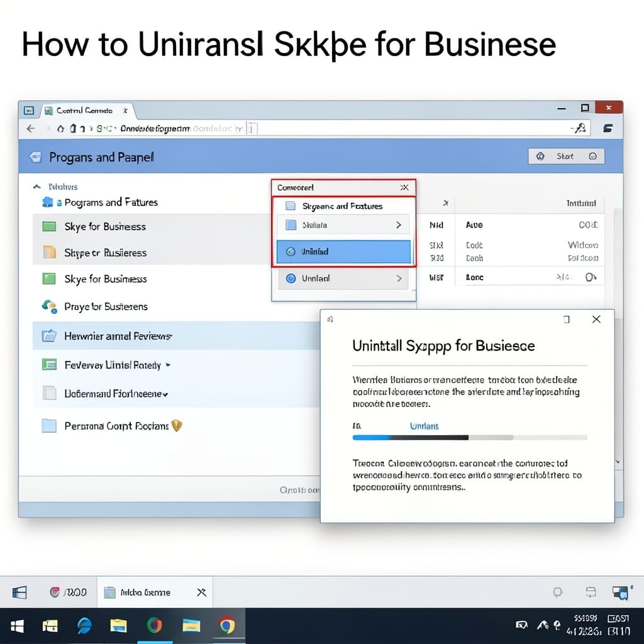This screenshot has width=644, height=644.
Task: Click the cloud icon of 'Praye for Busfierens'
Action: click(x=49, y=306)
